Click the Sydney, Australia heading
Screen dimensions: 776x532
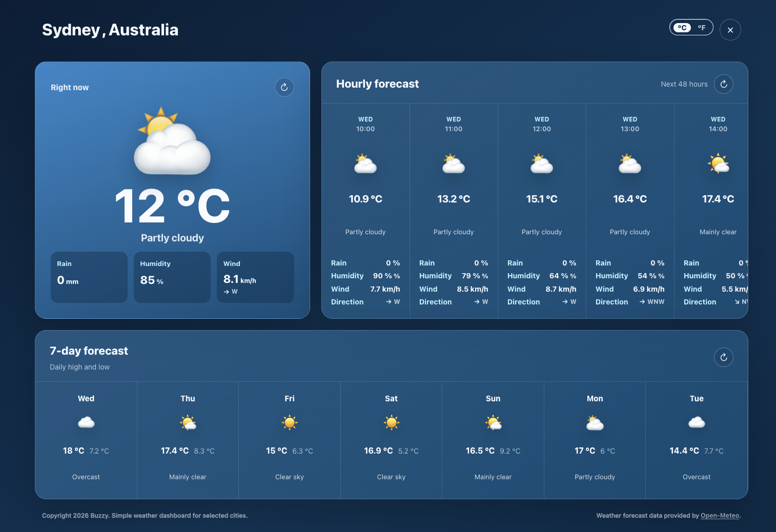[x=110, y=30]
